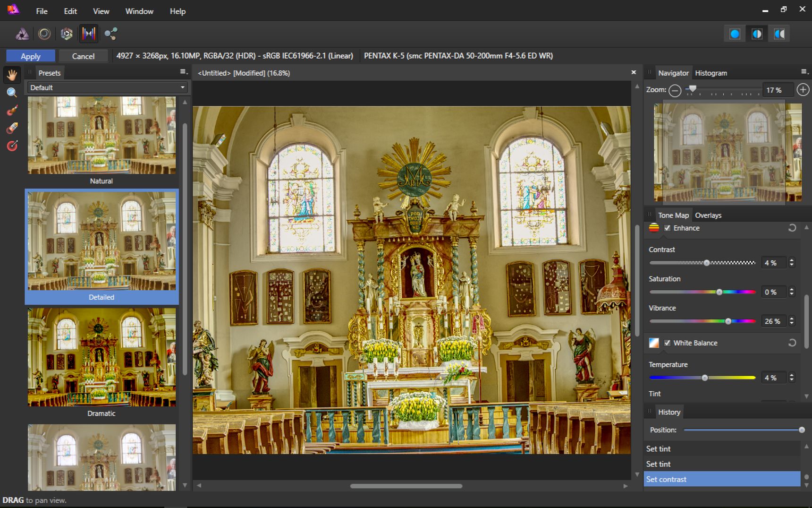Select the Tone Map tab
812x508 pixels.
pyautogui.click(x=673, y=215)
